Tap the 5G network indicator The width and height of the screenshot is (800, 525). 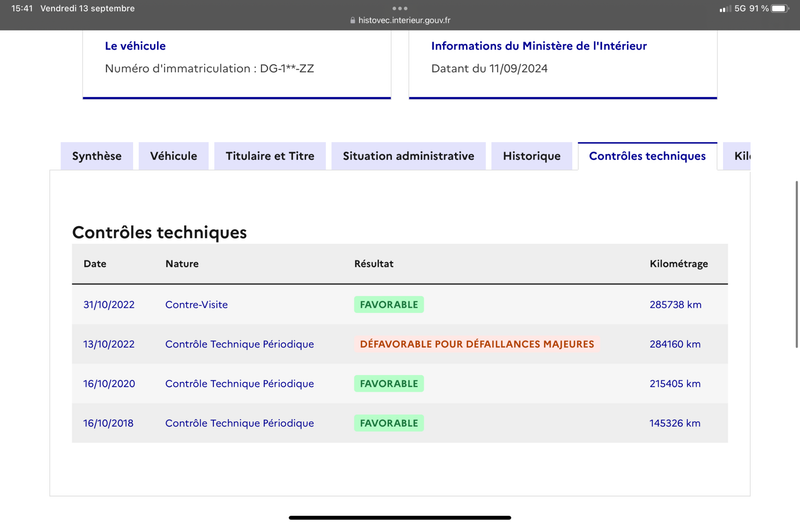(740, 9)
